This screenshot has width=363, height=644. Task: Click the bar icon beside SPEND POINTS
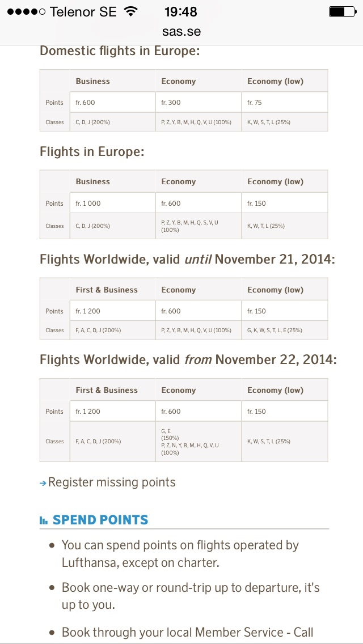[x=44, y=520]
